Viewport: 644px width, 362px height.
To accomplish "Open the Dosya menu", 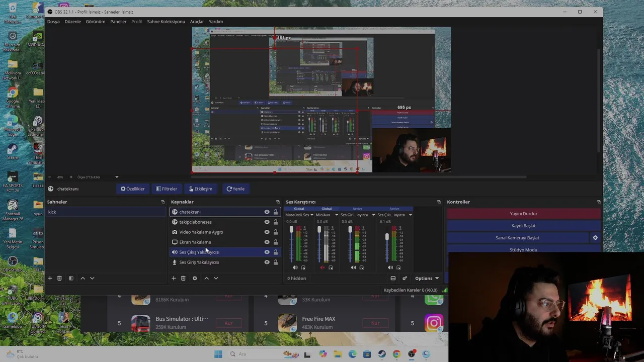I will coord(53,22).
